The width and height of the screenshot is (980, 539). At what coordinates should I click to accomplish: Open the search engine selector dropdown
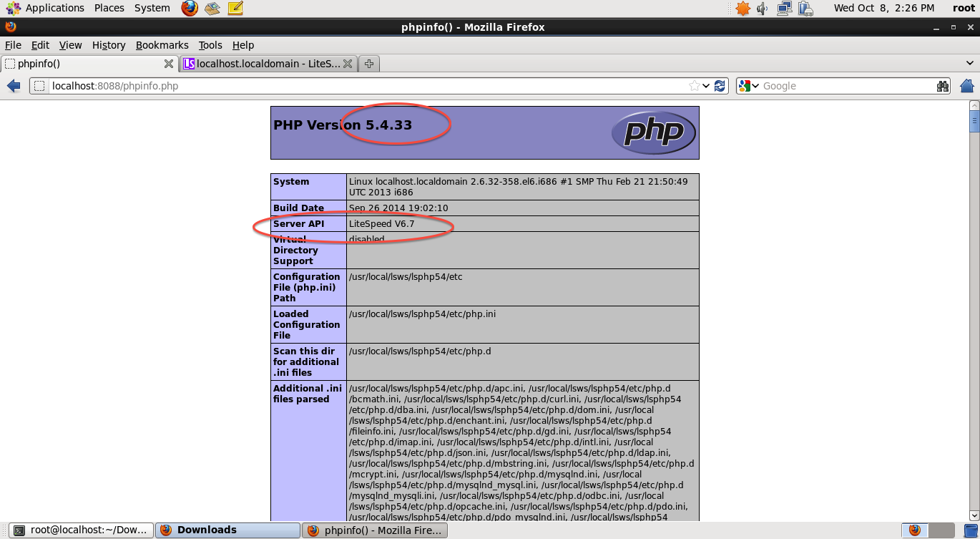(755, 86)
